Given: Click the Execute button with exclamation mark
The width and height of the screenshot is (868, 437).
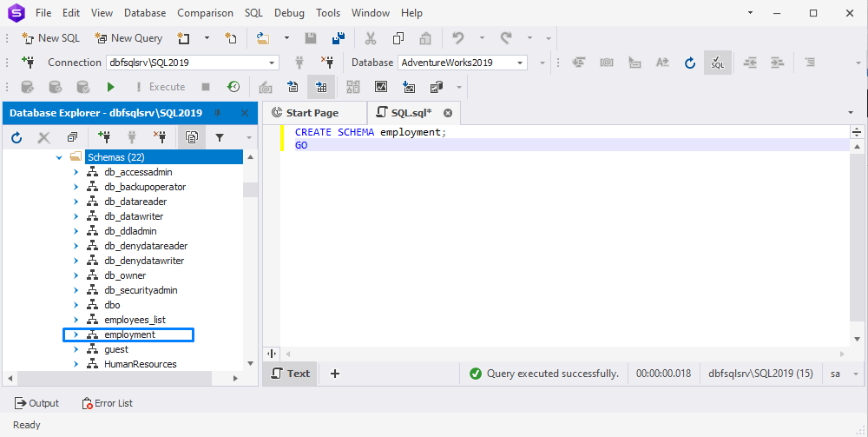Looking at the screenshot, I should coord(160,87).
